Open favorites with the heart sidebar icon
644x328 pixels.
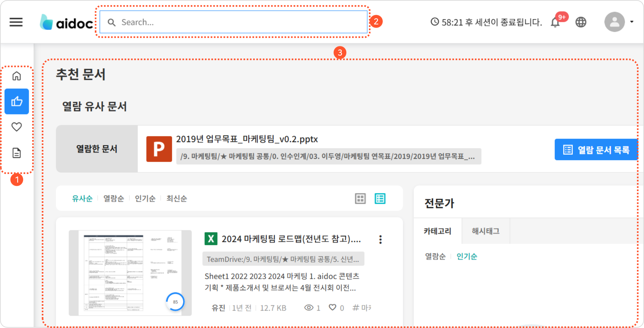(17, 127)
